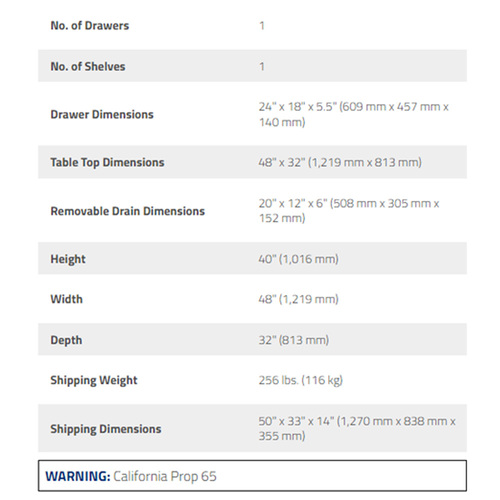The image size is (500, 500).
Task: Click the Shipping Dimensions label
Action: click(106, 429)
